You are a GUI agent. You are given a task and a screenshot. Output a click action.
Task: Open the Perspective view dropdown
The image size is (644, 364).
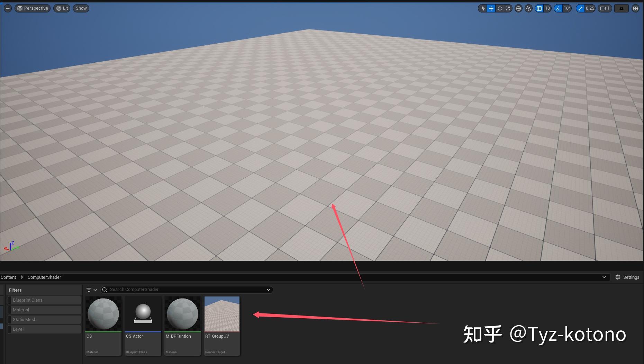click(33, 8)
